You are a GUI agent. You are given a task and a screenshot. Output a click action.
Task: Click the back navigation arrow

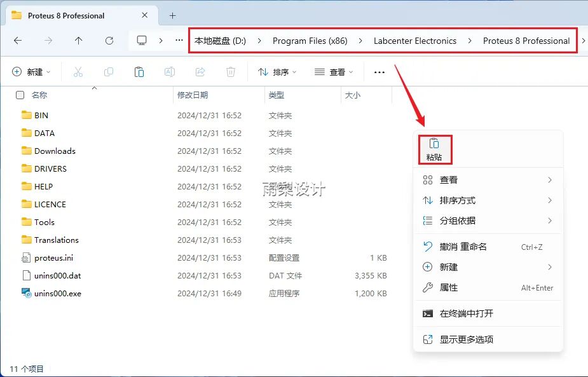point(18,40)
